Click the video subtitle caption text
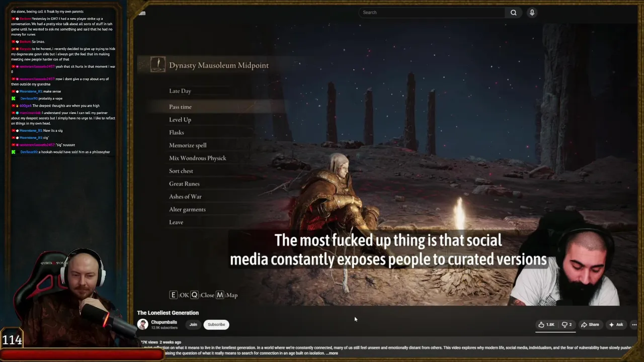This screenshot has height=362, width=644. (388, 250)
